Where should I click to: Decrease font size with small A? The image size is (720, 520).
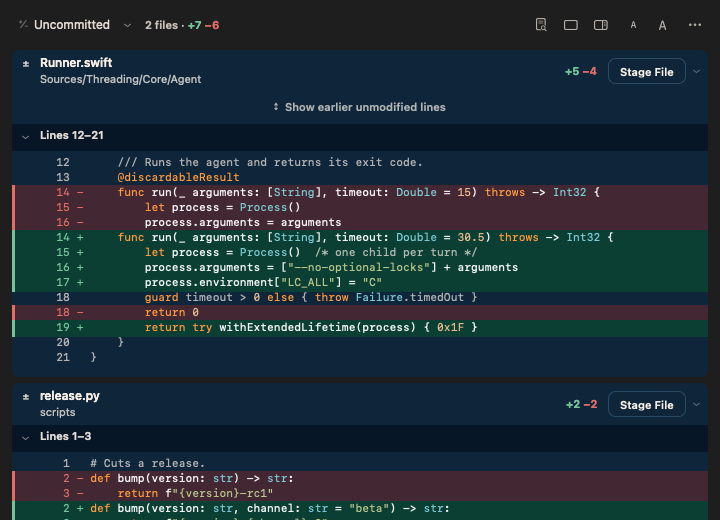tap(633, 25)
